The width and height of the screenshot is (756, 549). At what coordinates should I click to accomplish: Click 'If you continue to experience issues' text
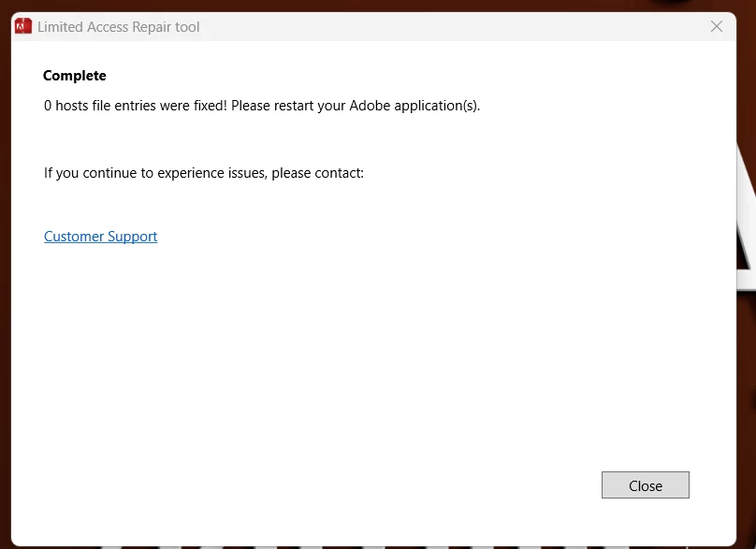(x=203, y=173)
